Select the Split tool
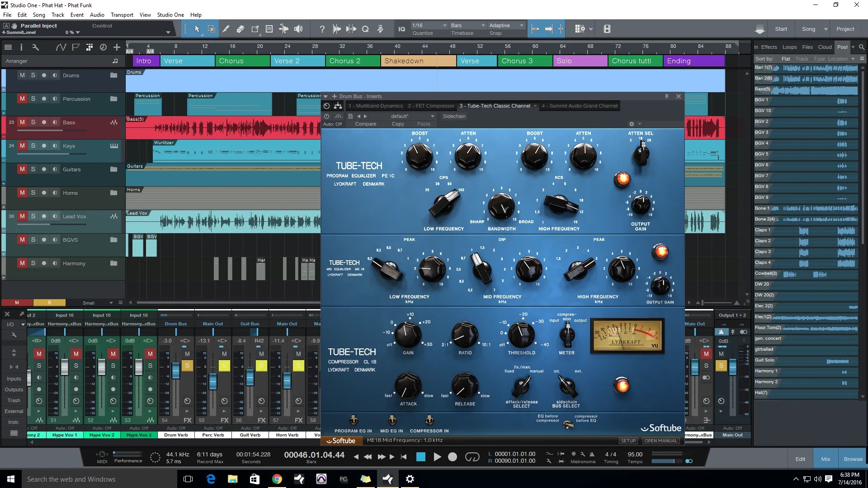 226,28
